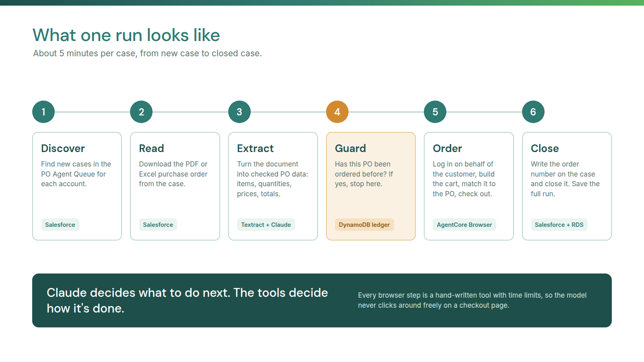
Task: Select the Guard card heading
Action: click(350, 148)
